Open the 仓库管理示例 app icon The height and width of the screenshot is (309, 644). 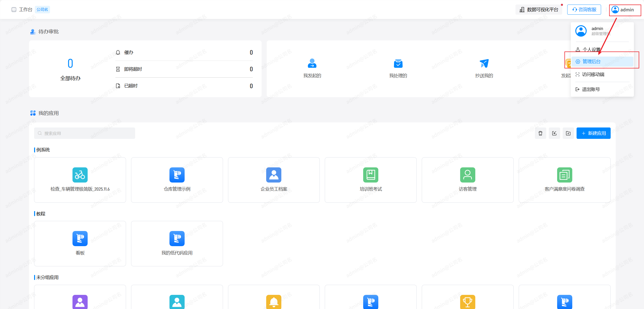[x=177, y=175]
